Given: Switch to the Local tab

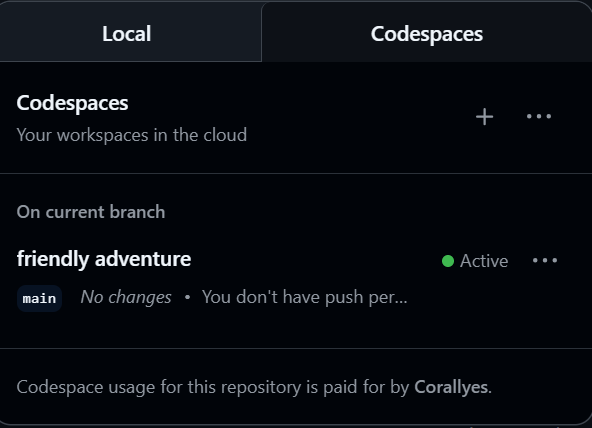Looking at the screenshot, I should click(x=127, y=33).
